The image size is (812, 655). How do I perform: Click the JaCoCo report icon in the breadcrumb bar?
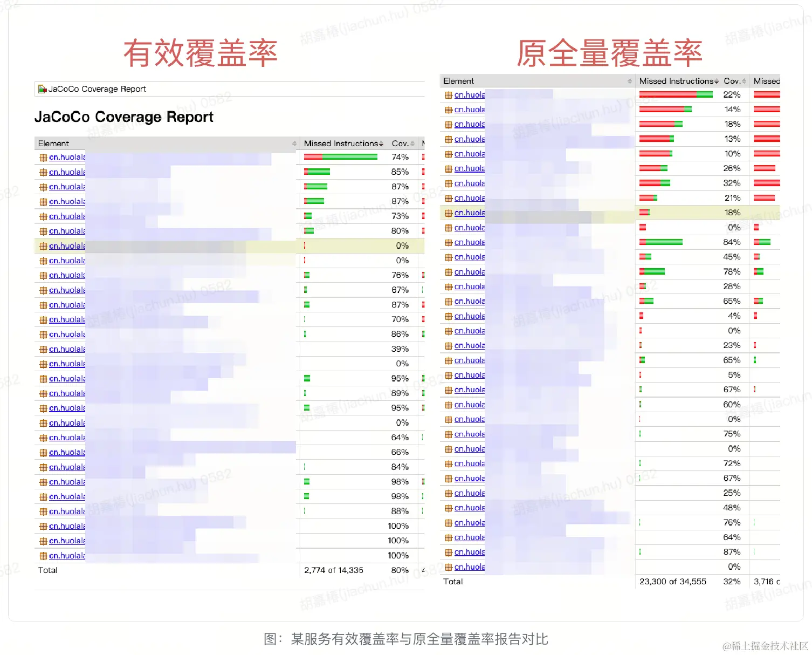43,89
